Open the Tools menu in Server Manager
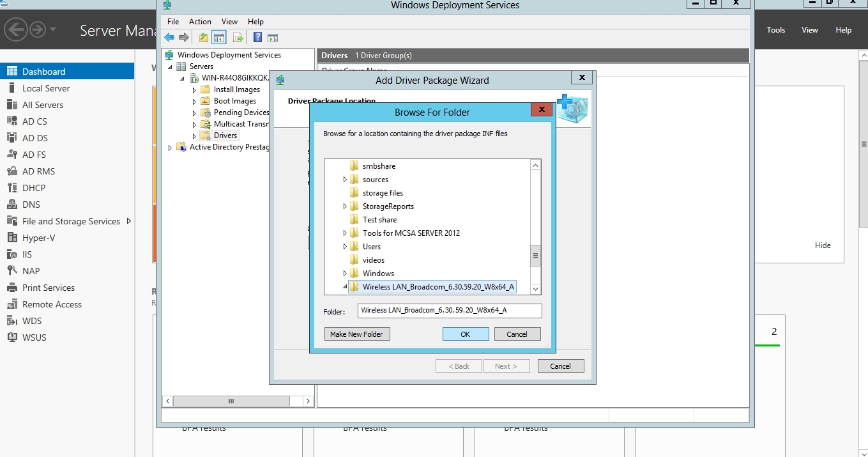Screen dimensions: 868x457 click(775, 30)
